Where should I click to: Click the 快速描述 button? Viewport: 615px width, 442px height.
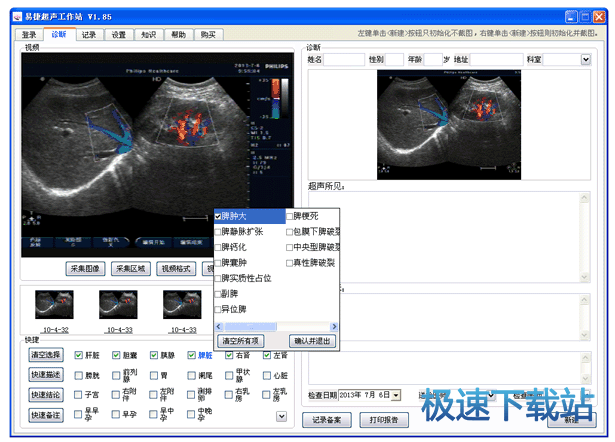point(46,375)
